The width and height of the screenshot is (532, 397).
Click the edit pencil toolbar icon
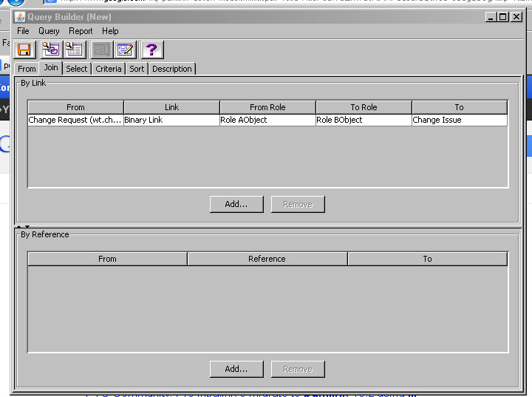[x=125, y=50]
